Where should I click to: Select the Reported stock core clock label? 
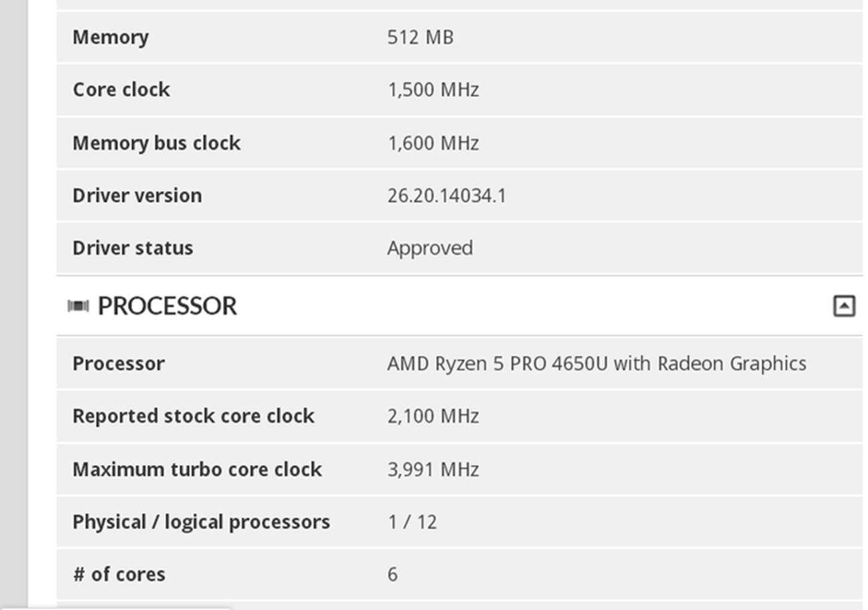click(x=193, y=416)
